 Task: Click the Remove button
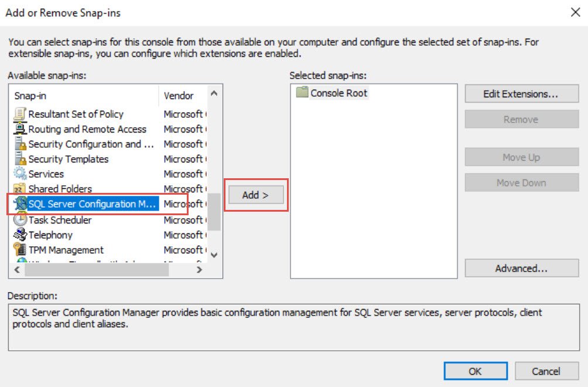point(522,119)
